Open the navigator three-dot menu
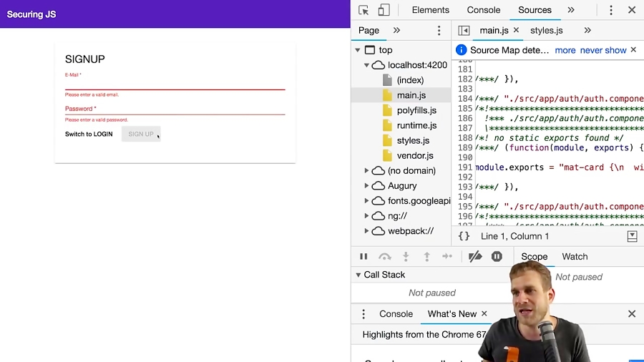Screen dimensions: 644x362 coord(439,30)
